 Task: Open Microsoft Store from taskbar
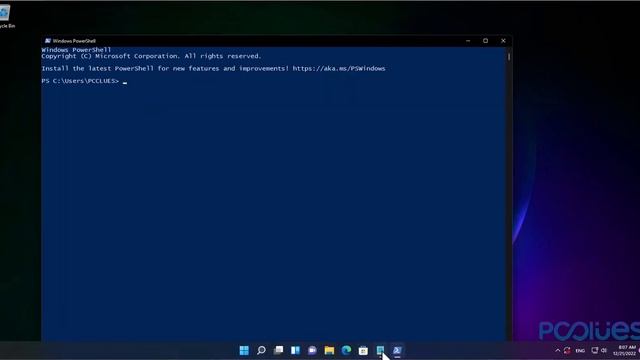(x=363, y=350)
